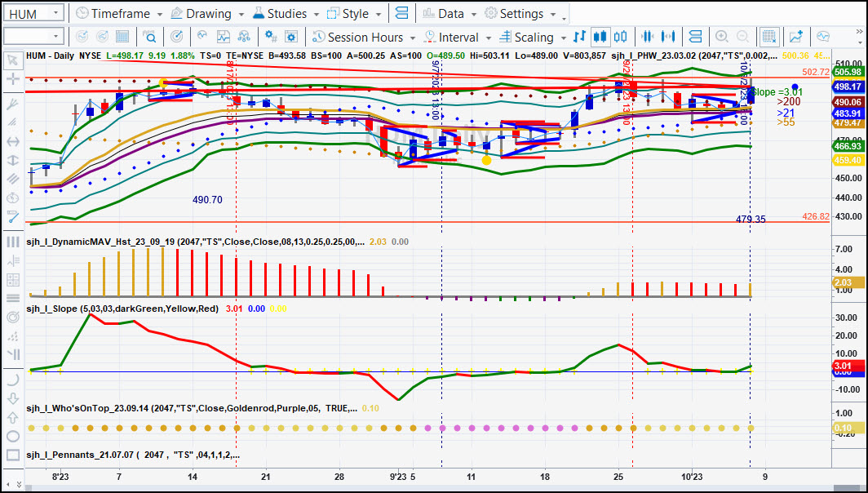Click the sjh_I_Pennants study label
The height and width of the screenshot is (493, 868).
(x=133, y=455)
